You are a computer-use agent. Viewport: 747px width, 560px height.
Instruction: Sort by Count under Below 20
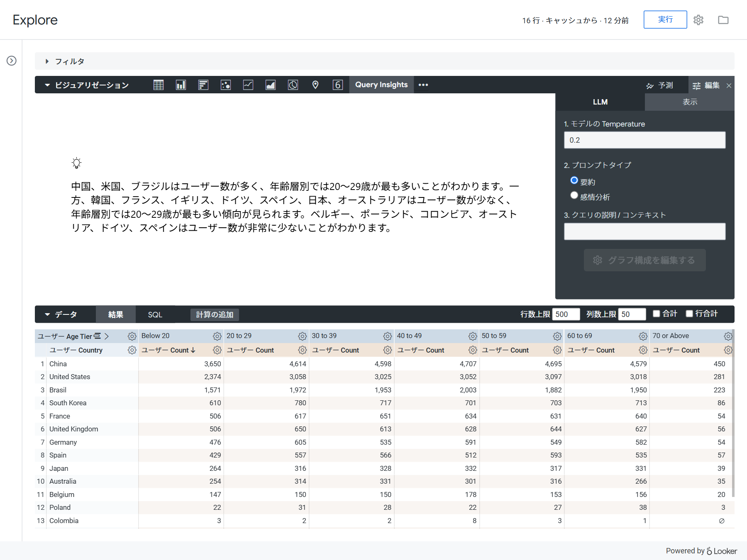168,350
